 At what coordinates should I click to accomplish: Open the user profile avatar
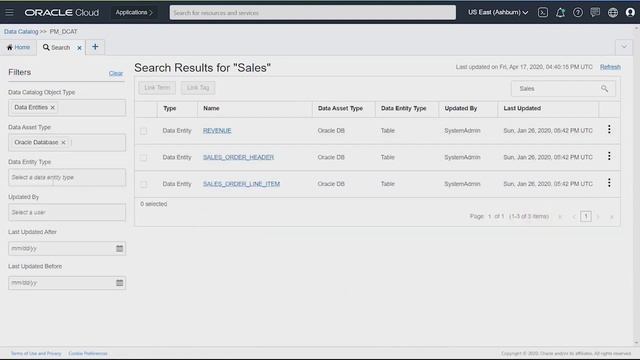630,13
